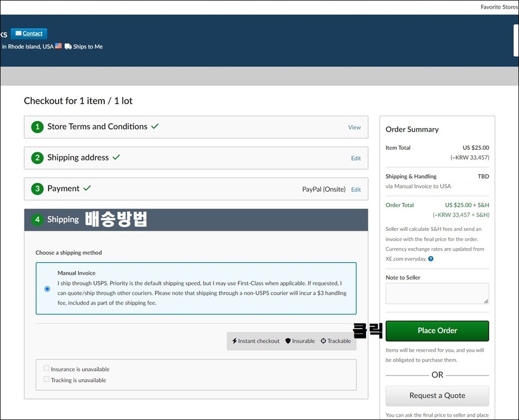Click the currency exchange help question icon

click(x=431, y=259)
